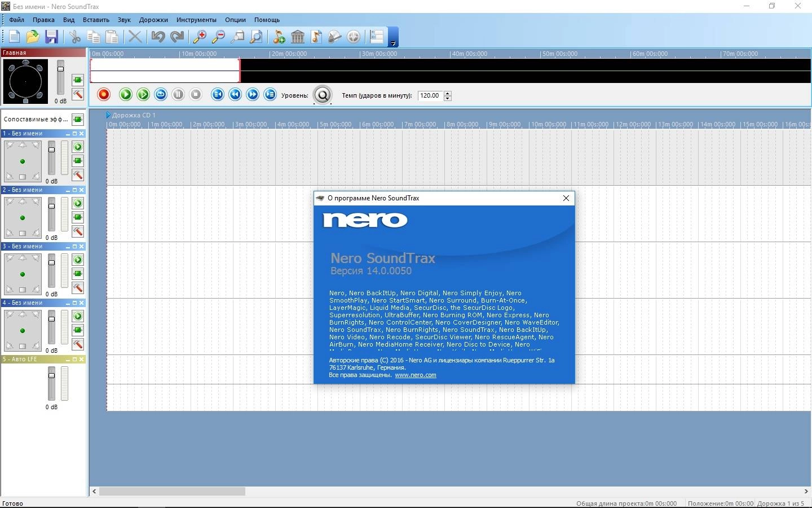Click the horizontal scrollbar thumb under the timeline

coord(172,491)
